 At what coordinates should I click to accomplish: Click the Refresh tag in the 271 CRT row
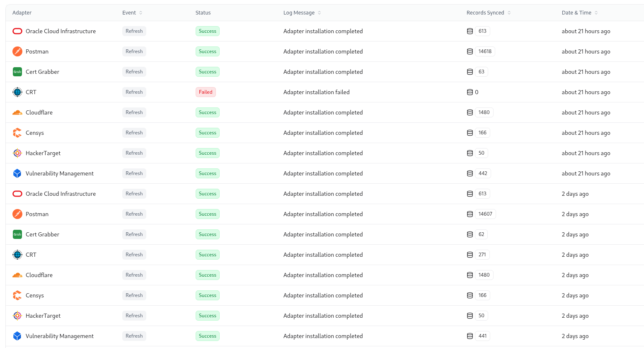pyautogui.click(x=134, y=255)
